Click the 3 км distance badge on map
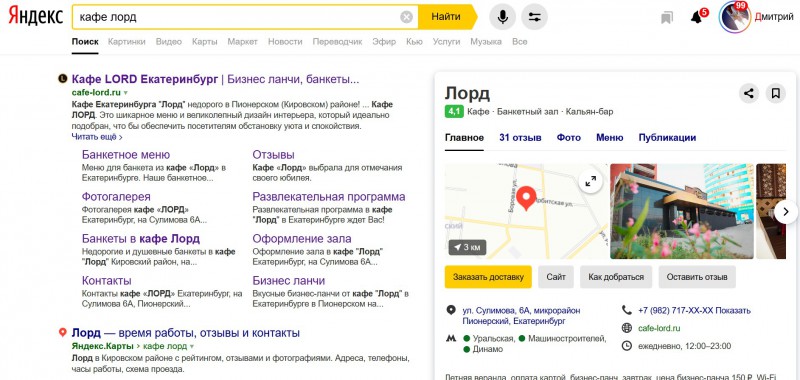 (467, 247)
